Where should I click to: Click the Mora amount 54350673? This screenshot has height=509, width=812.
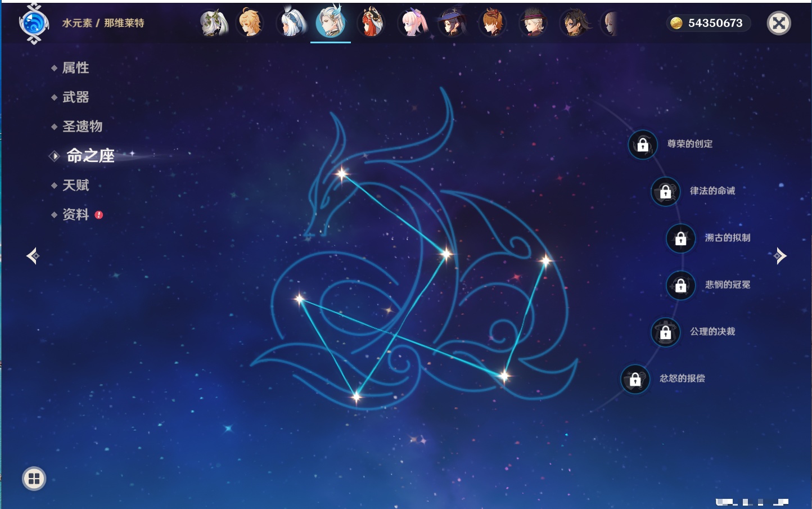coord(715,23)
